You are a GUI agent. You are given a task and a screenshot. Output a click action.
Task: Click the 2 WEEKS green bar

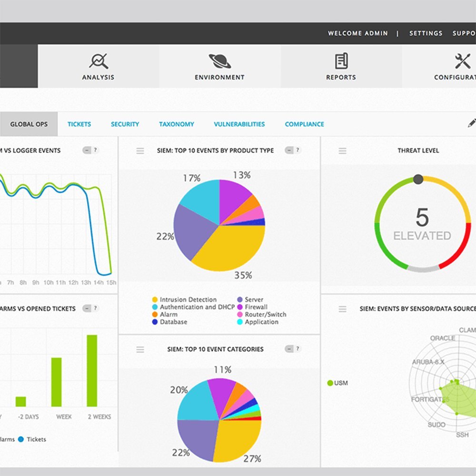coord(92,371)
